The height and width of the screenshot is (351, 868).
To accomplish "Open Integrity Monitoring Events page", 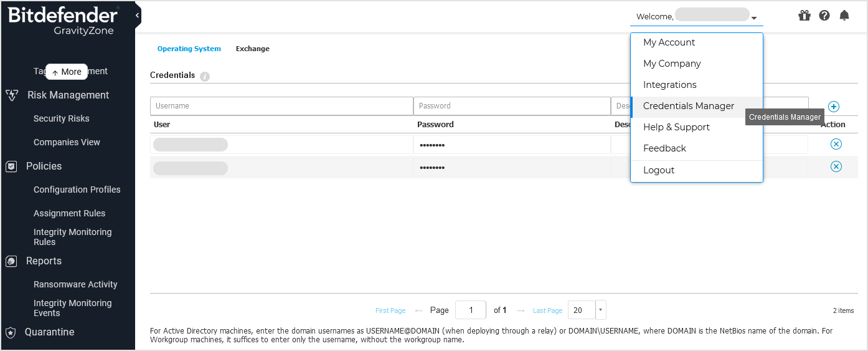I will tap(72, 308).
